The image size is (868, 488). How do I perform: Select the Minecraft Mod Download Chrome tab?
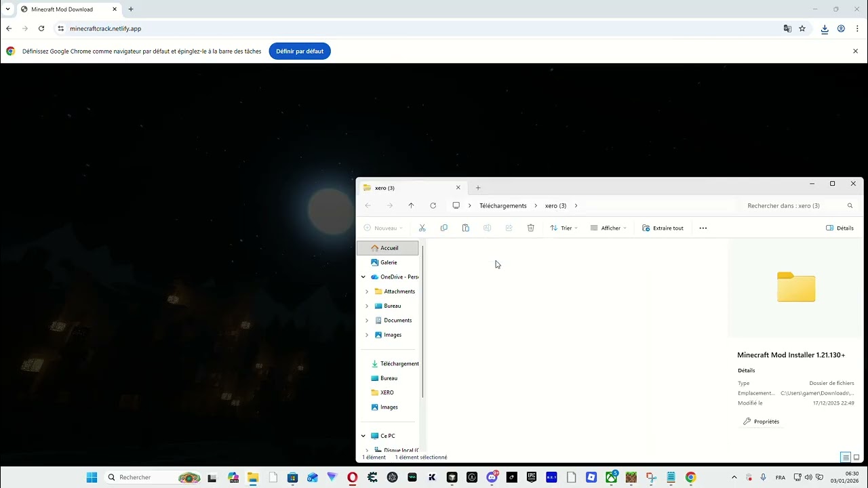click(x=68, y=9)
